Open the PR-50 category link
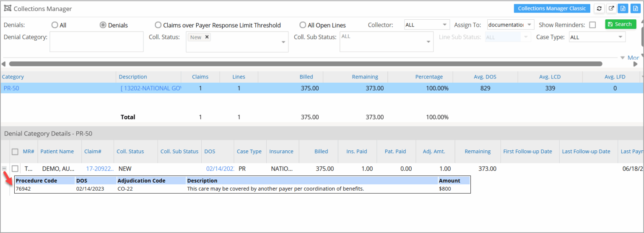 [x=11, y=88]
